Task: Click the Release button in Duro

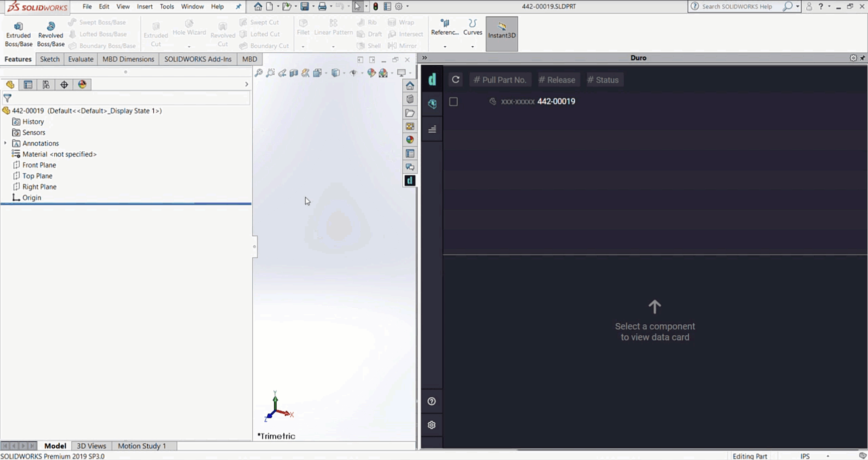Action: click(557, 80)
